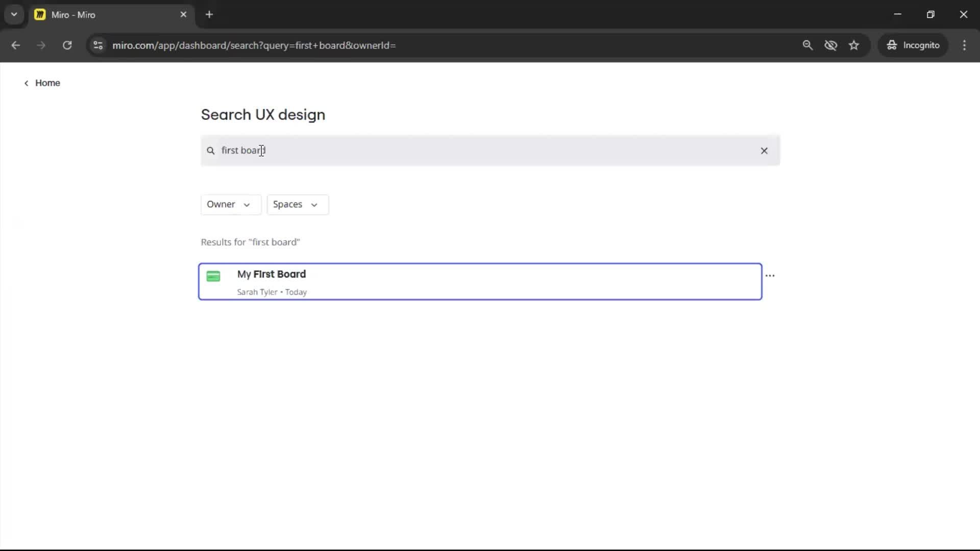Click 'Sarah Tyler • Today' text
The width and height of the screenshot is (980, 551).
[272, 292]
